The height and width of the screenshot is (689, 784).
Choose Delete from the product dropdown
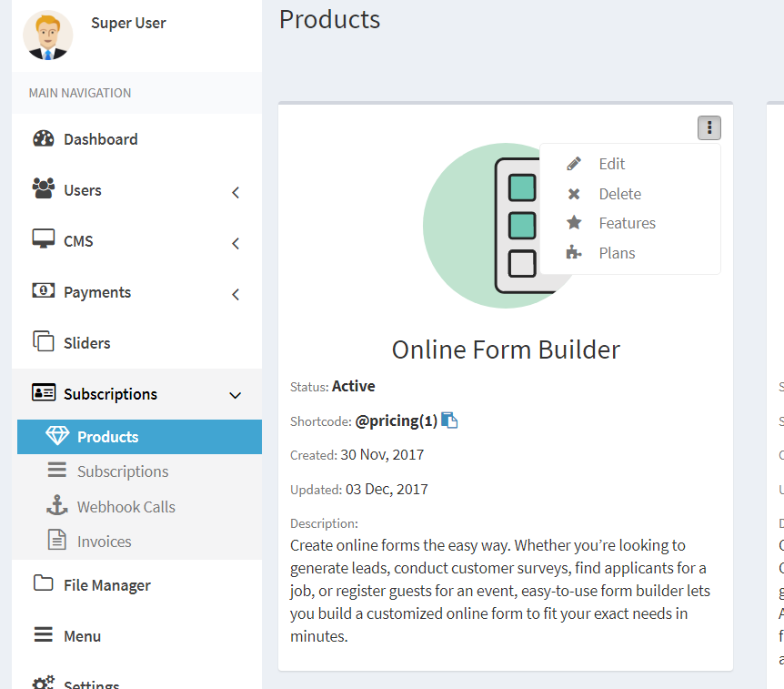pos(620,194)
